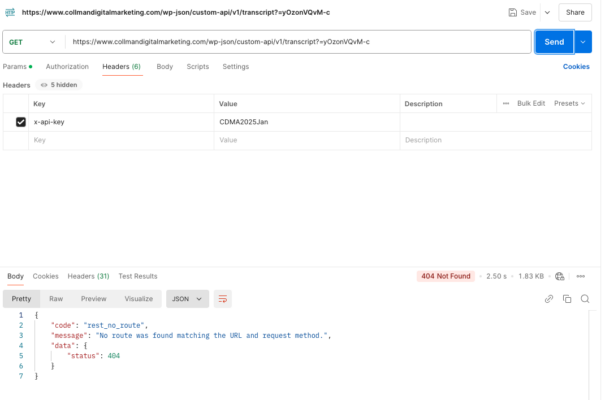
Task: Switch to Raw response view
Action: tap(56, 299)
